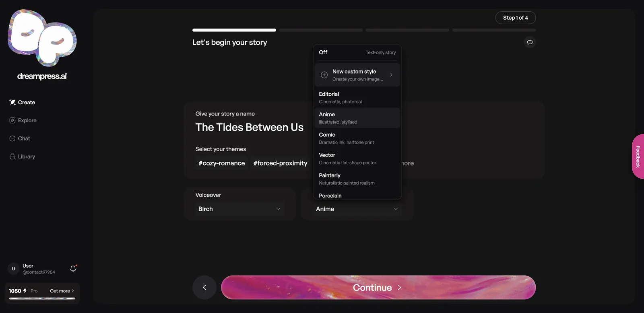
Task: Click the plus icon for new custom style
Action: coord(324,75)
